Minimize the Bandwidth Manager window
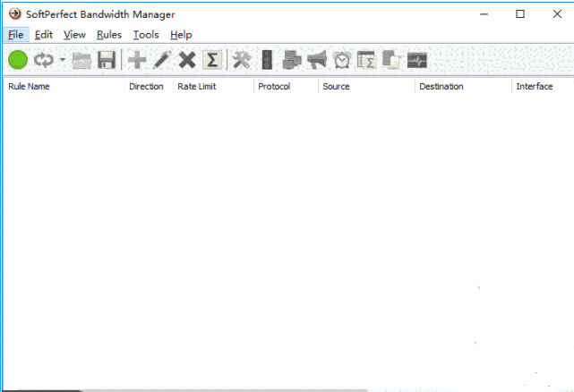Screen dimensions: 574x392 484,14
